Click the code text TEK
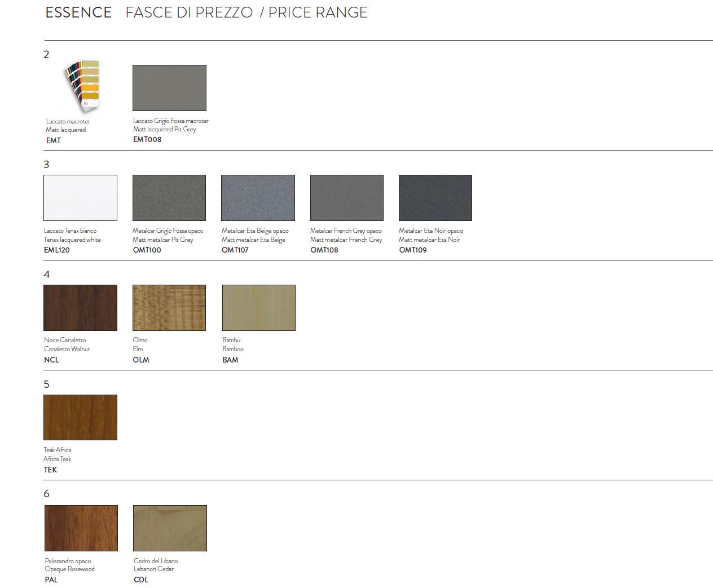 point(50,470)
